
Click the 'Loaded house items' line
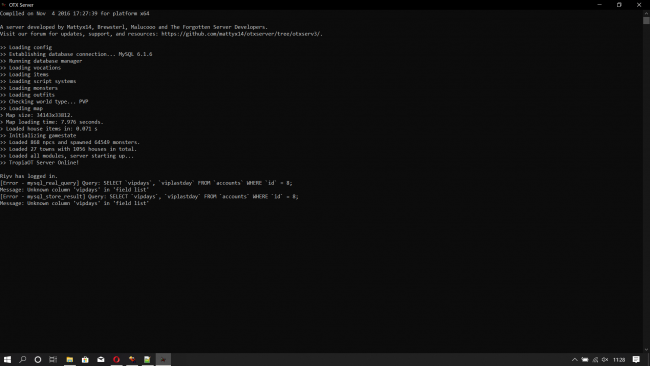click(x=49, y=128)
